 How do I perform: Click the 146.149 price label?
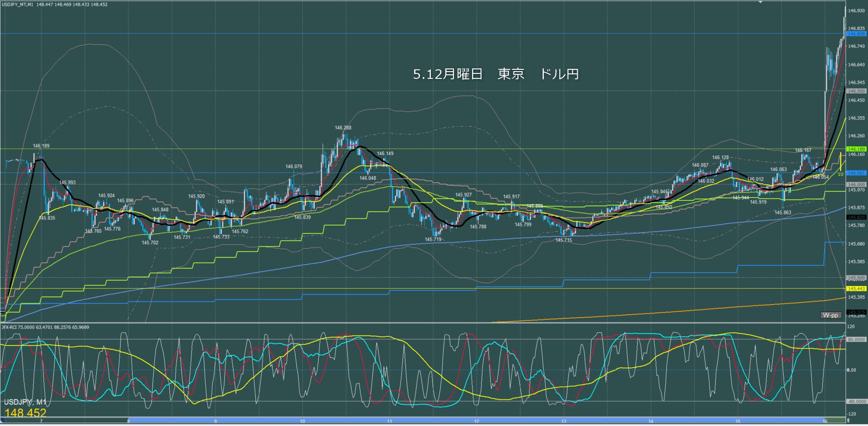point(385,154)
